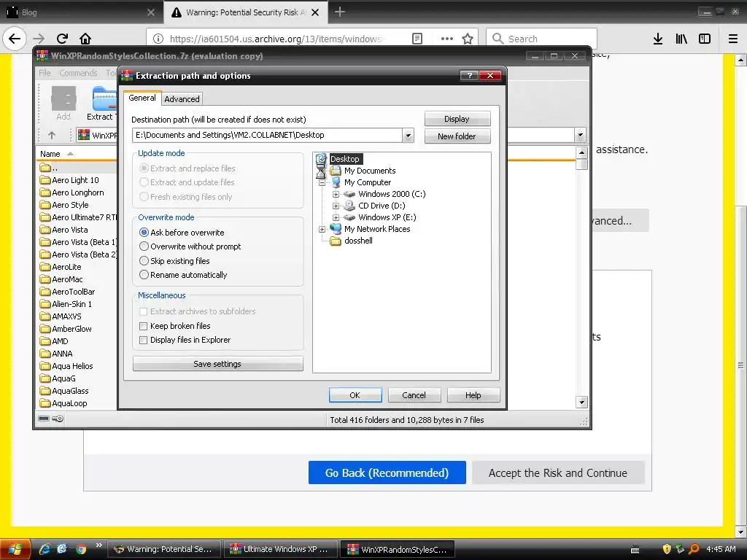Click the drive icon in WinRAR status bar
Screen dimensions: 747x560
(x=44, y=419)
